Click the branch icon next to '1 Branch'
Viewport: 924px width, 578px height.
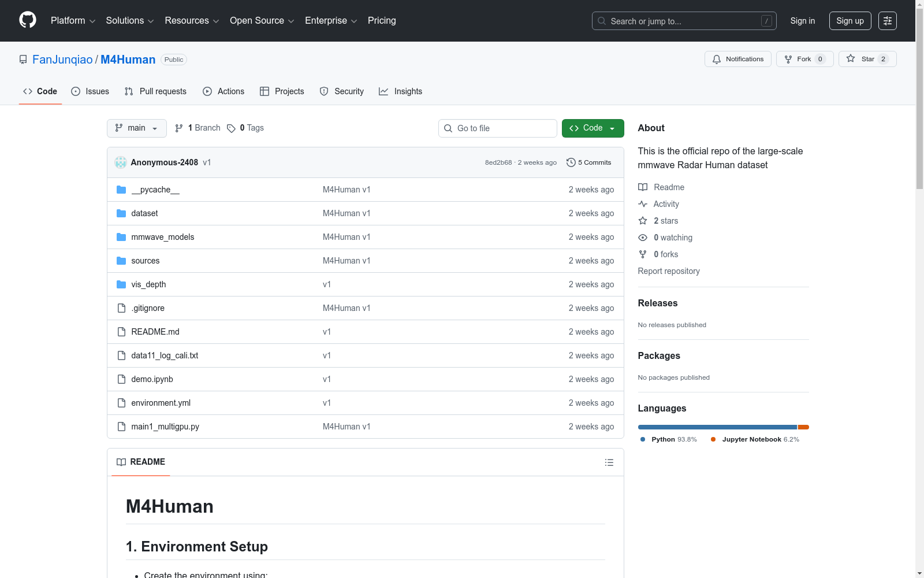pyautogui.click(x=179, y=128)
